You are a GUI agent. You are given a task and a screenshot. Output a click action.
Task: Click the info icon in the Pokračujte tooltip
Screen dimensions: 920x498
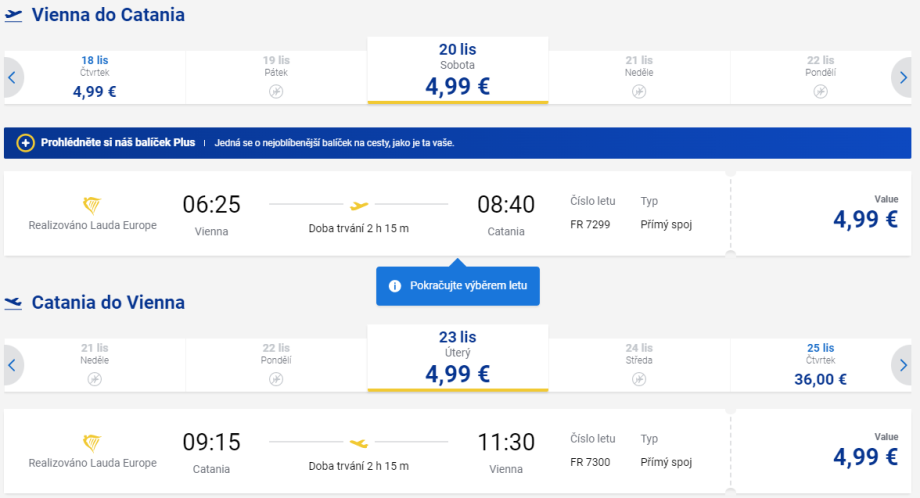(395, 286)
